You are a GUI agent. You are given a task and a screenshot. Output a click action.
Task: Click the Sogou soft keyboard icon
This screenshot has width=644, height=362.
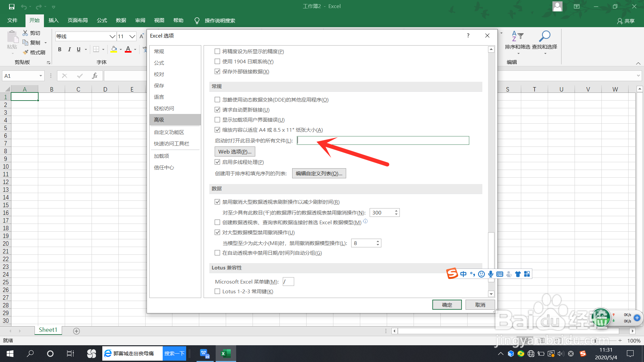tap(500, 274)
